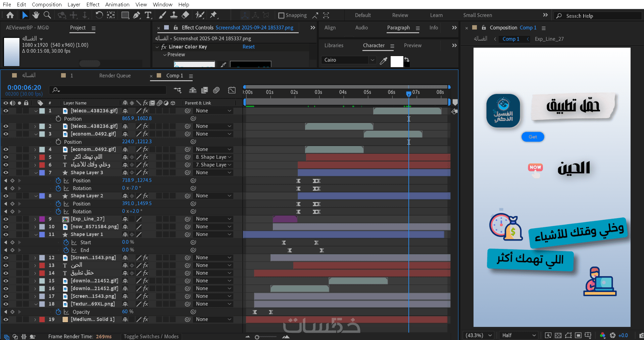Open the composition mini-flowchart icon in timeline
The image size is (644, 340).
coord(177,90)
